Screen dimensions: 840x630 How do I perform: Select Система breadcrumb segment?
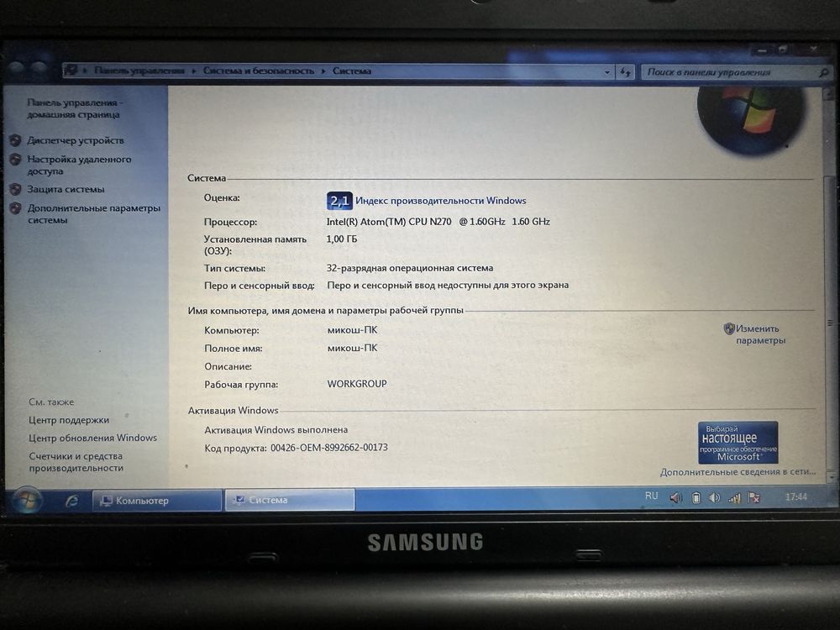click(352, 71)
